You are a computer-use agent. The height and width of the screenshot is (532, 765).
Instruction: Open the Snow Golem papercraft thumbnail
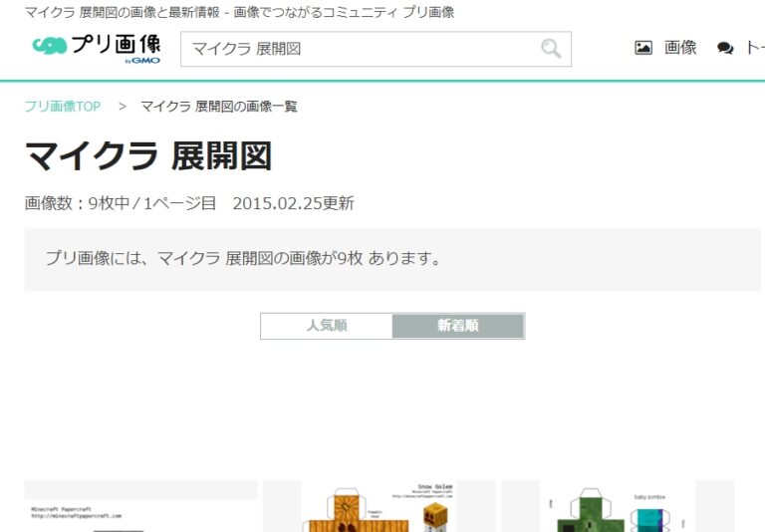(379, 506)
